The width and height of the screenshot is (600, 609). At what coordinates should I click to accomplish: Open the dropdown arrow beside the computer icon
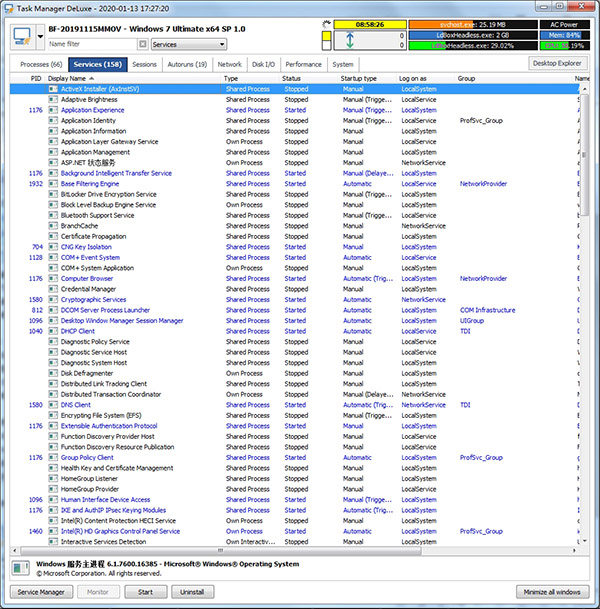[x=40, y=30]
